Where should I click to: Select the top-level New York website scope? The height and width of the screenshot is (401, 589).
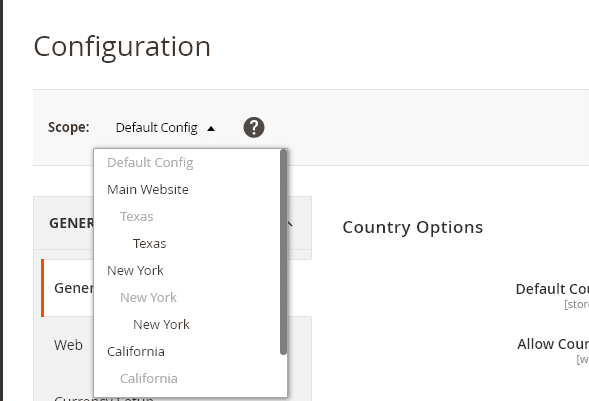pyautogui.click(x=135, y=271)
